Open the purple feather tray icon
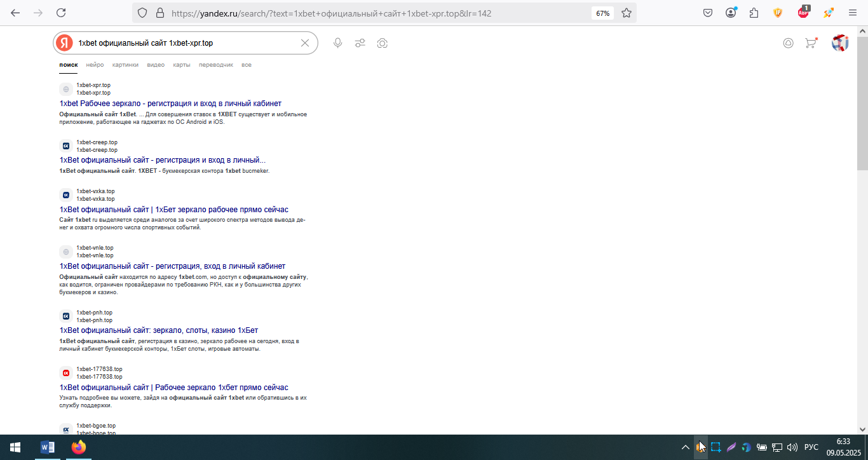This screenshot has height=460, width=868. [731, 447]
